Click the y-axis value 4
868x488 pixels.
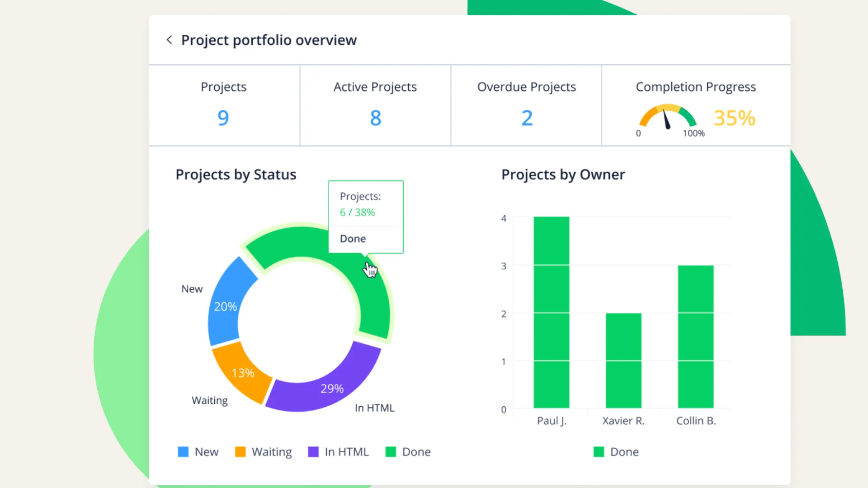click(x=504, y=218)
